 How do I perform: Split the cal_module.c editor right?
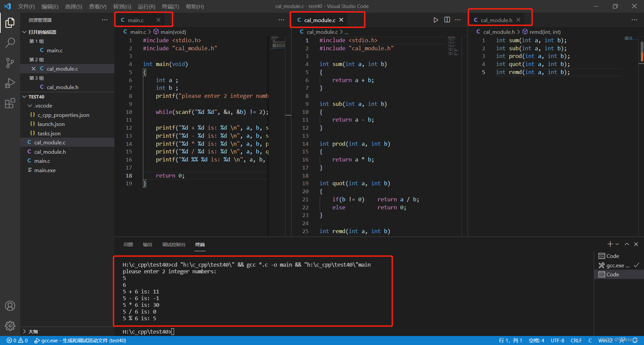pyautogui.click(x=447, y=20)
